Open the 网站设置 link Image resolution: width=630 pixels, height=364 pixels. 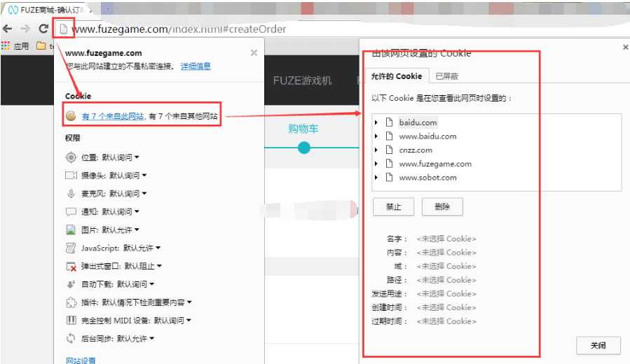(x=81, y=360)
